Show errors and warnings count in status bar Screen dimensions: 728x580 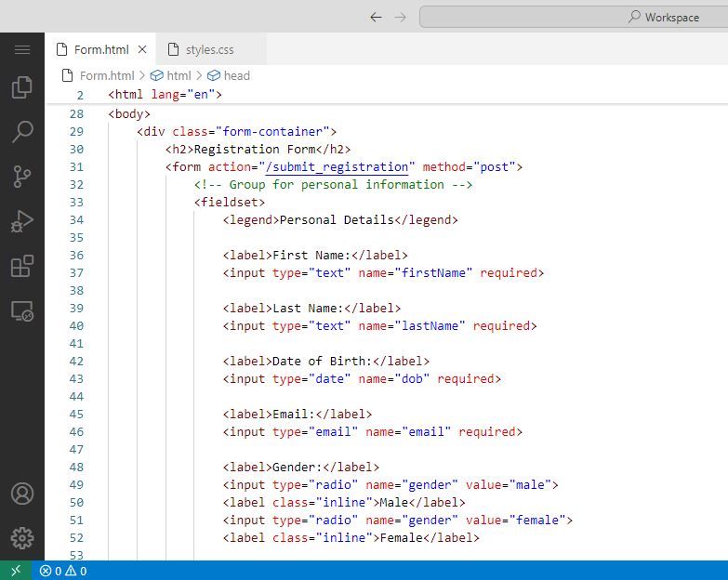coord(63,572)
